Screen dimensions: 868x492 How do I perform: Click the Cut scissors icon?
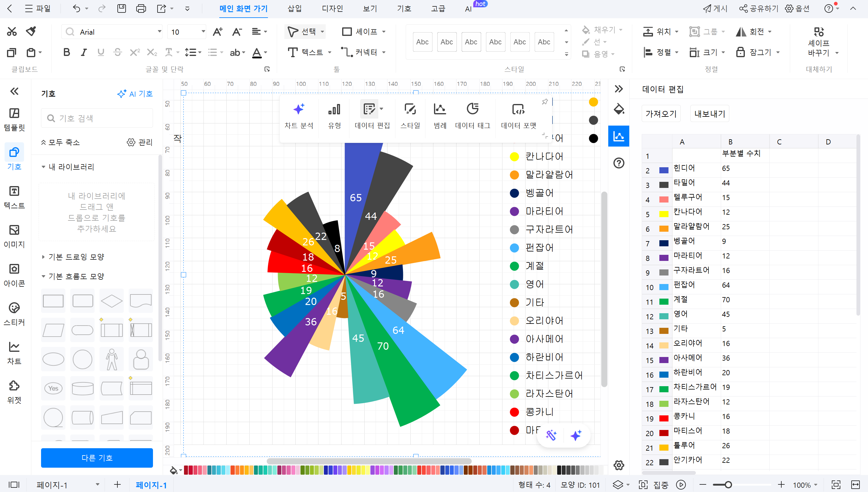pyautogui.click(x=12, y=32)
